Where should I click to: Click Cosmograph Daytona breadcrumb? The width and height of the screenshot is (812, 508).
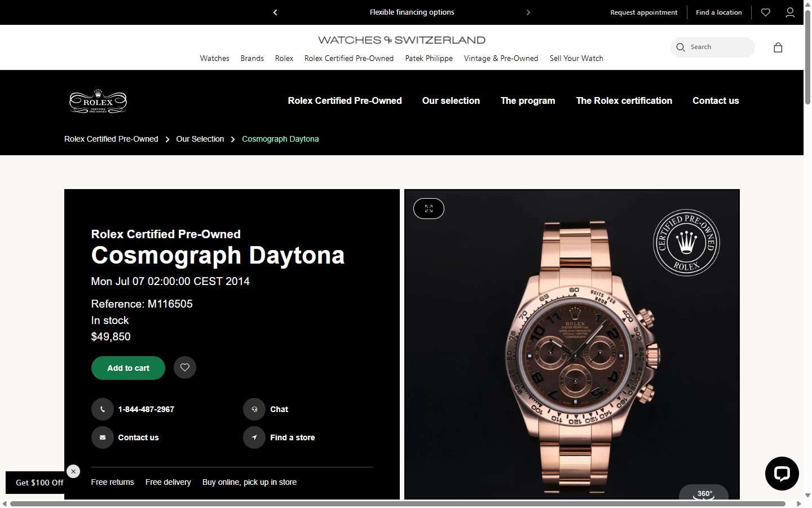pos(280,139)
